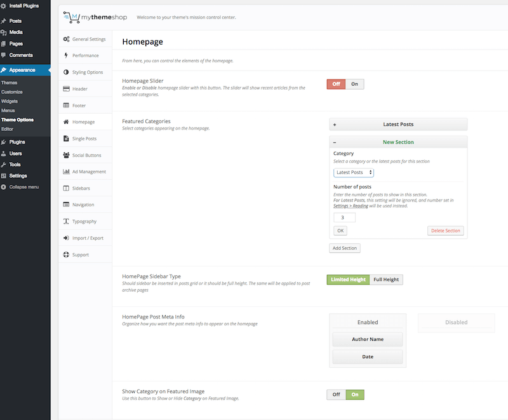508x420 pixels.
Task: Click the Support lifebuoy icon
Action: click(66, 255)
